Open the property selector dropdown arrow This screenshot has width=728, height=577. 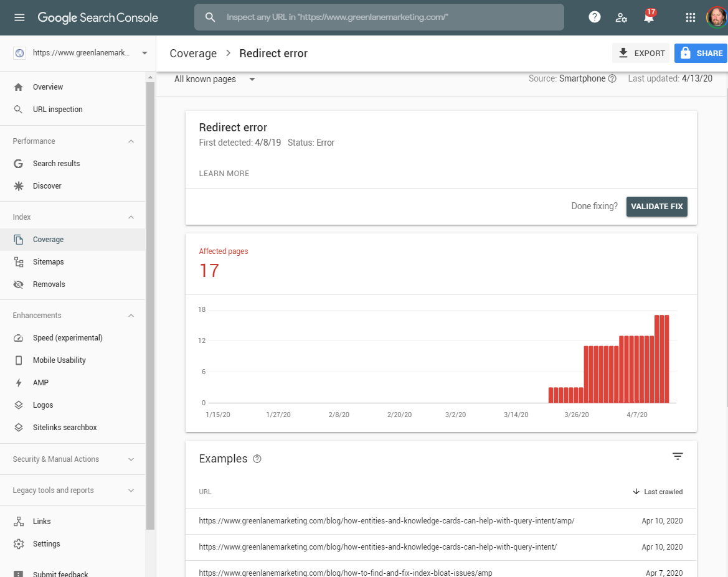tap(144, 53)
